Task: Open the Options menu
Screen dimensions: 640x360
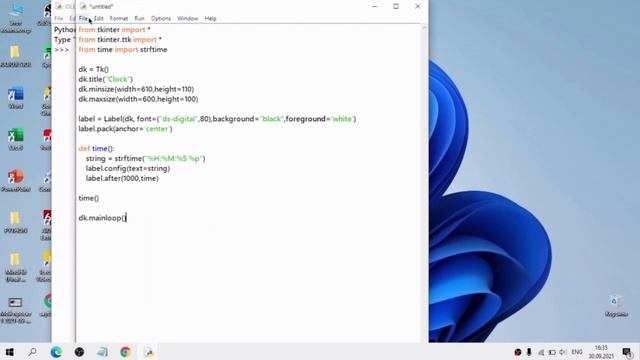Action: coord(161,18)
